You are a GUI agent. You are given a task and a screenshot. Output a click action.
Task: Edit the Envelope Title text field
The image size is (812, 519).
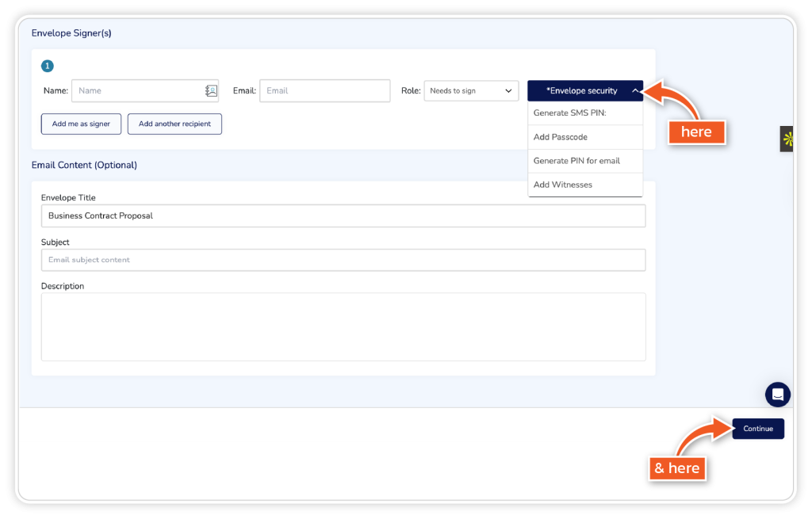(343, 216)
